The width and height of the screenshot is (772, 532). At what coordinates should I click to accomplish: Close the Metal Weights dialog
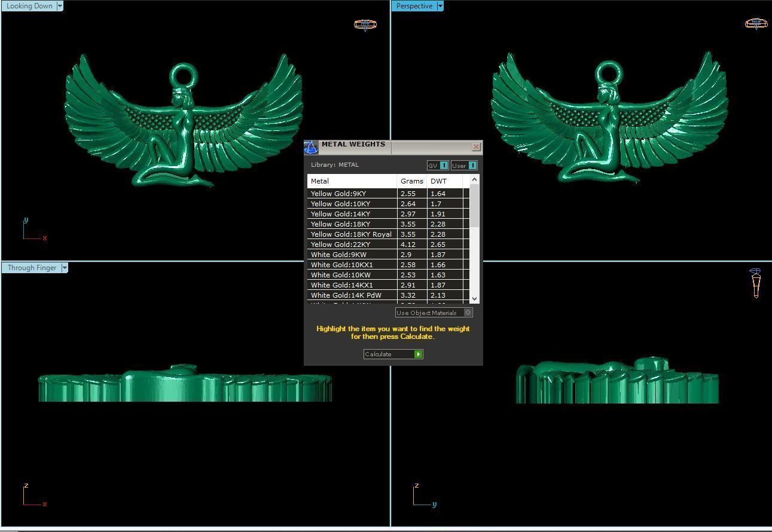pos(476,146)
